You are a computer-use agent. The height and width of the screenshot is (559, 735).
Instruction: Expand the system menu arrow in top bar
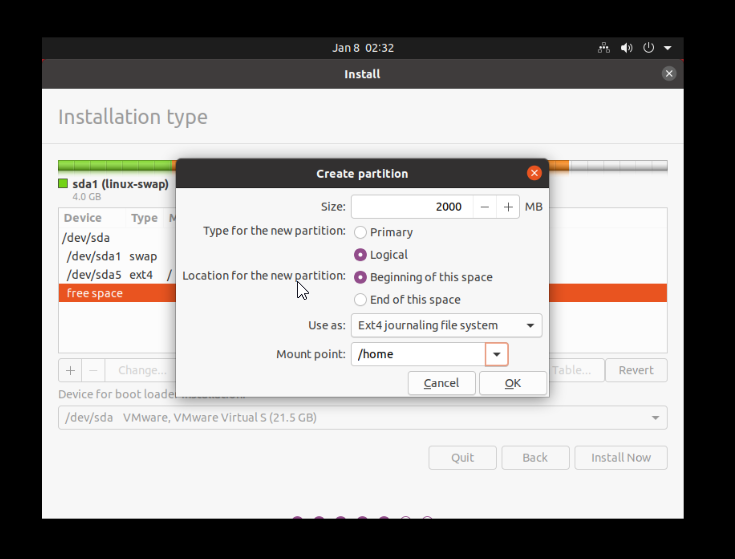[668, 48]
